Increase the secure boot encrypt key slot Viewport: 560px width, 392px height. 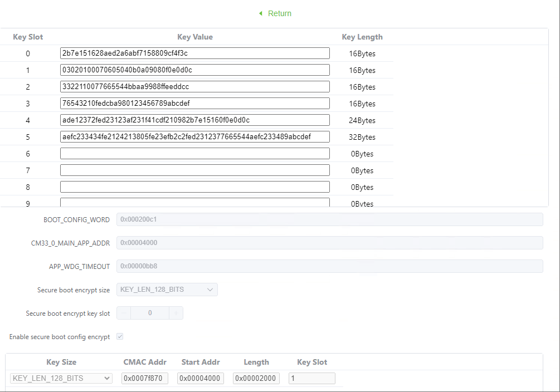click(176, 313)
